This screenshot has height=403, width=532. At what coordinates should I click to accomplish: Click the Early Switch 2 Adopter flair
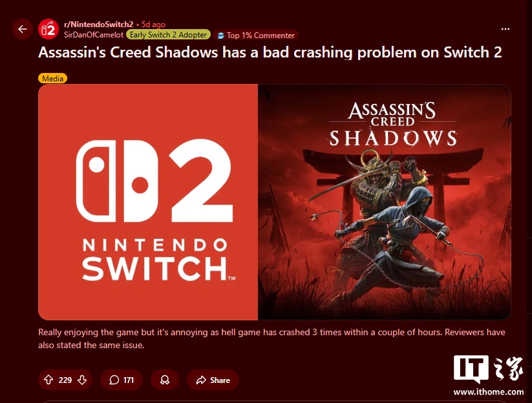168,35
